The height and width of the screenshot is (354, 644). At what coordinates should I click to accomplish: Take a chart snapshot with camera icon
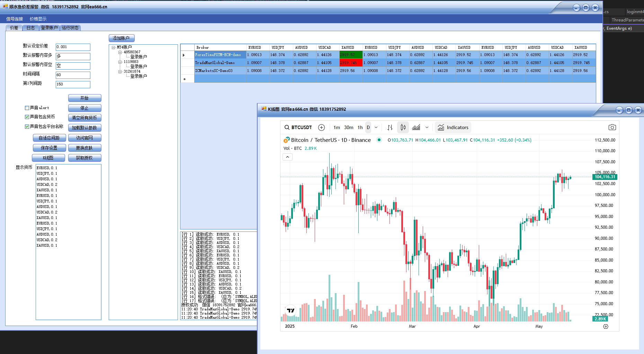click(x=612, y=127)
